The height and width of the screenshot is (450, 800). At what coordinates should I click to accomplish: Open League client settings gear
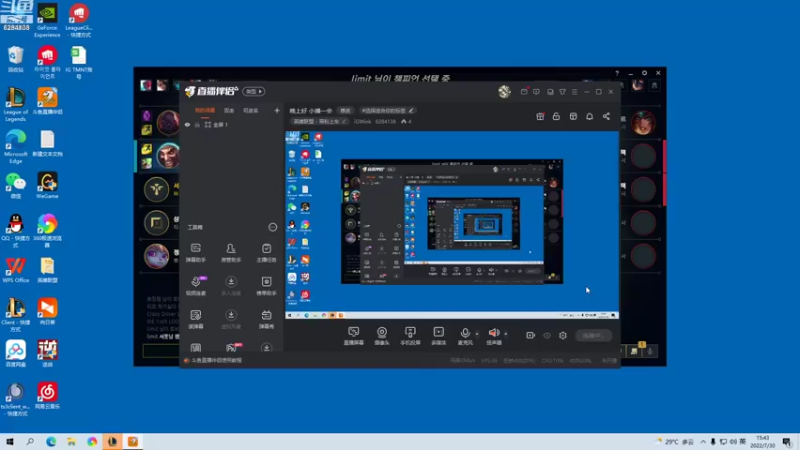(644, 73)
